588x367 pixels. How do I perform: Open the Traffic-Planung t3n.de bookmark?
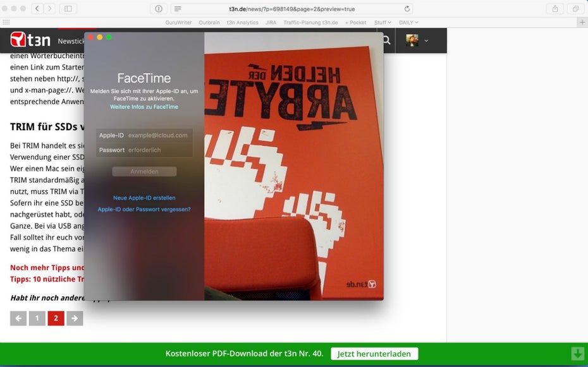click(x=310, y=23)
